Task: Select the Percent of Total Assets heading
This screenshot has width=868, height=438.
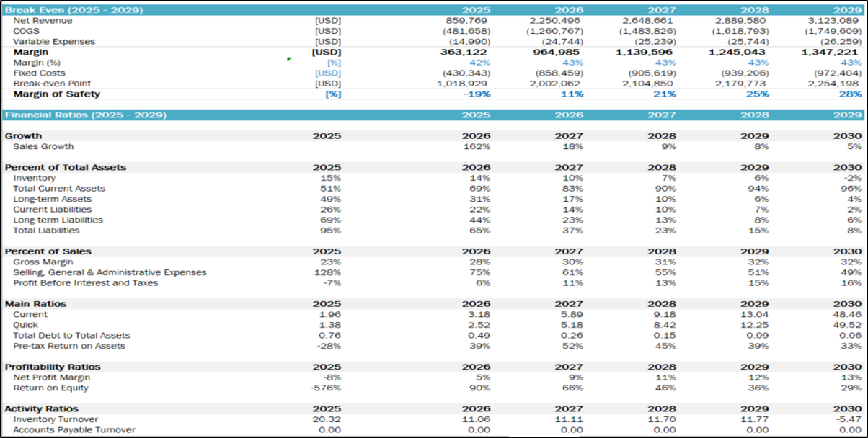Action: tap(66, 168)
